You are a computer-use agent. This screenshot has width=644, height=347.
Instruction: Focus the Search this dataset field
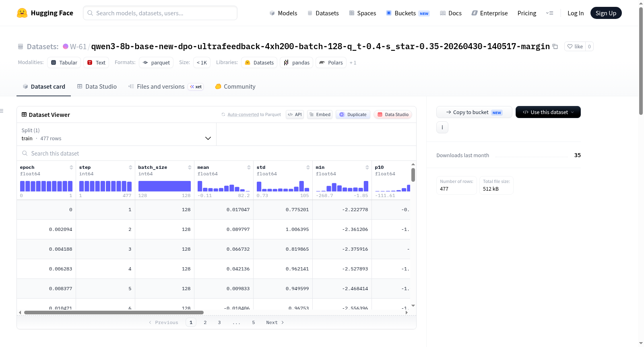[217, 153]
